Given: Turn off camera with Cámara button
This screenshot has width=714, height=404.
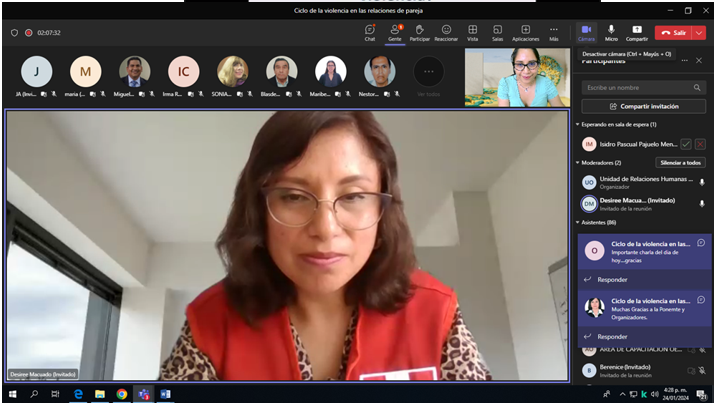Looking at the screenshot, I should coord(586,33).
